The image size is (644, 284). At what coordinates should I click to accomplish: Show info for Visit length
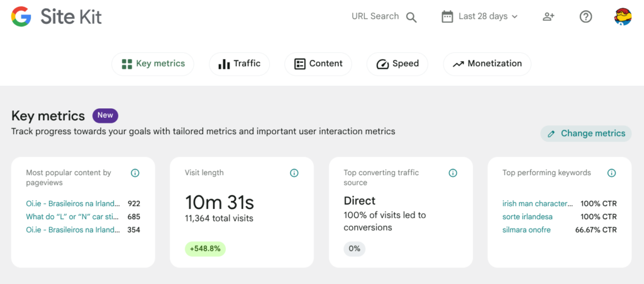coord(294,173)
